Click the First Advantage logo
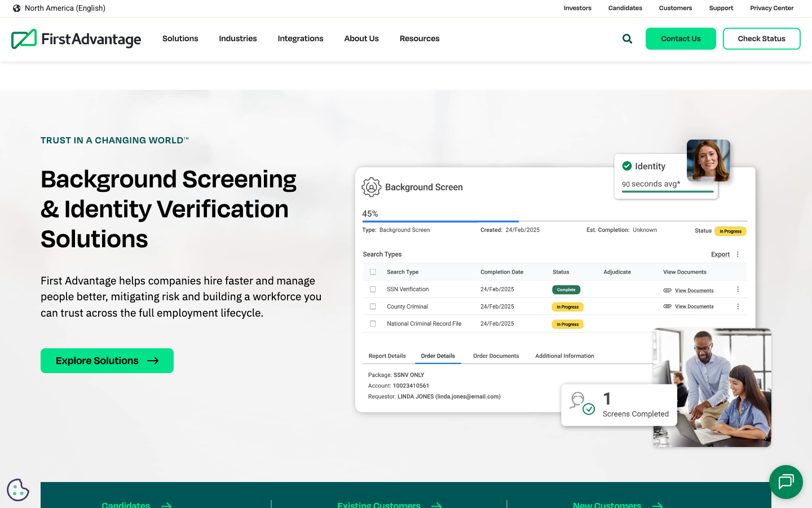 pos(76,39)
